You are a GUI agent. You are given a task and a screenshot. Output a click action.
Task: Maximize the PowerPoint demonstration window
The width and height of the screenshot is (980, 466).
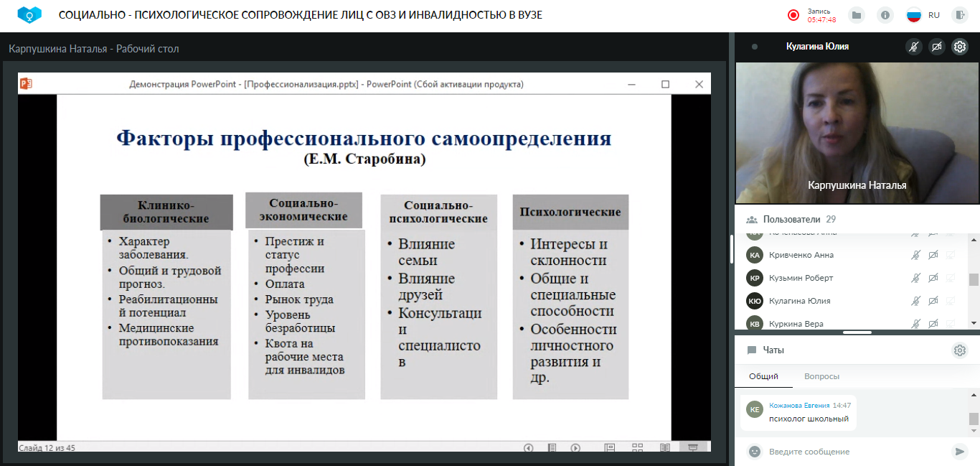(665, 84)
